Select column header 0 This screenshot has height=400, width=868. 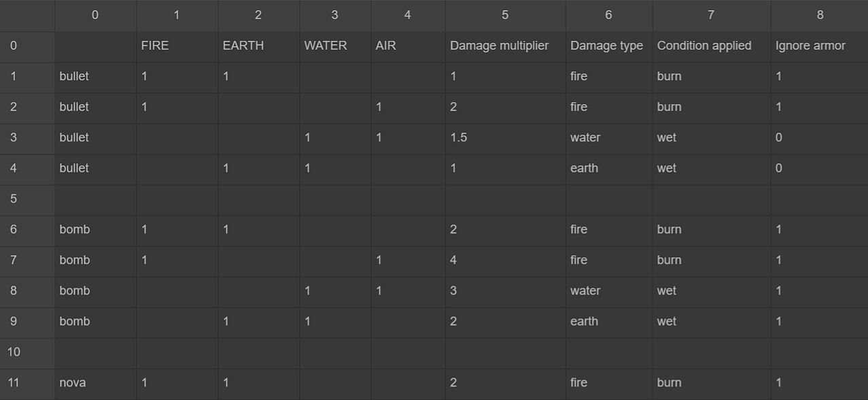[x=95, y=15]
